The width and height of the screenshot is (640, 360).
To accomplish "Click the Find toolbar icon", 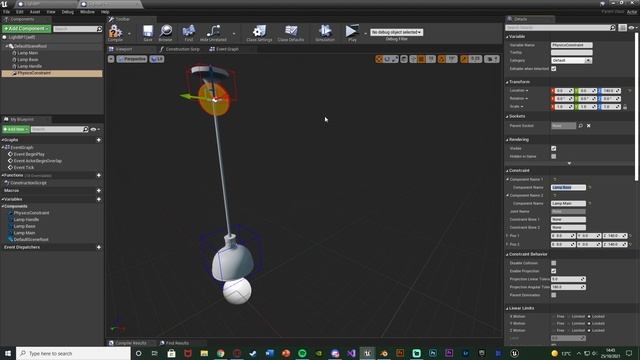I will click(189, 31).
